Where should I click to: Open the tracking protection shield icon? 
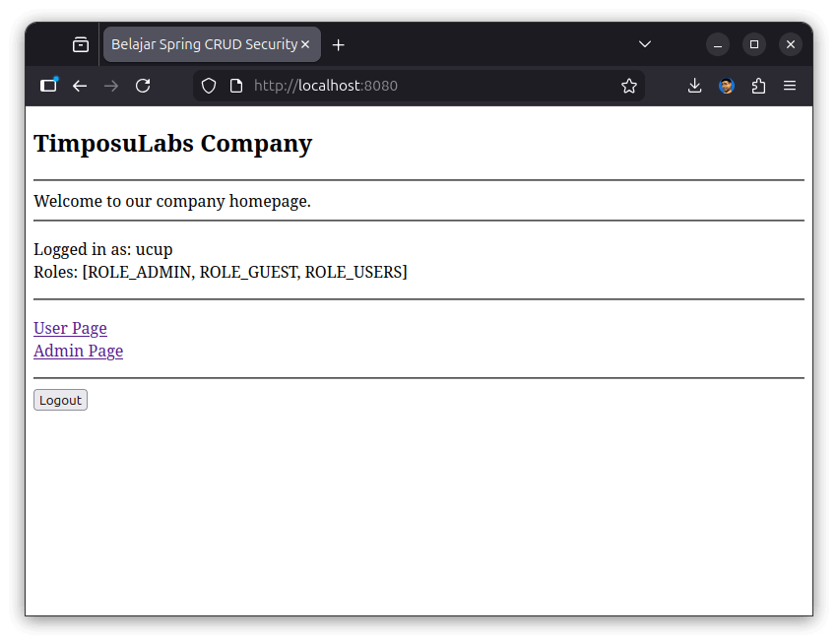[x=209, y=86]
